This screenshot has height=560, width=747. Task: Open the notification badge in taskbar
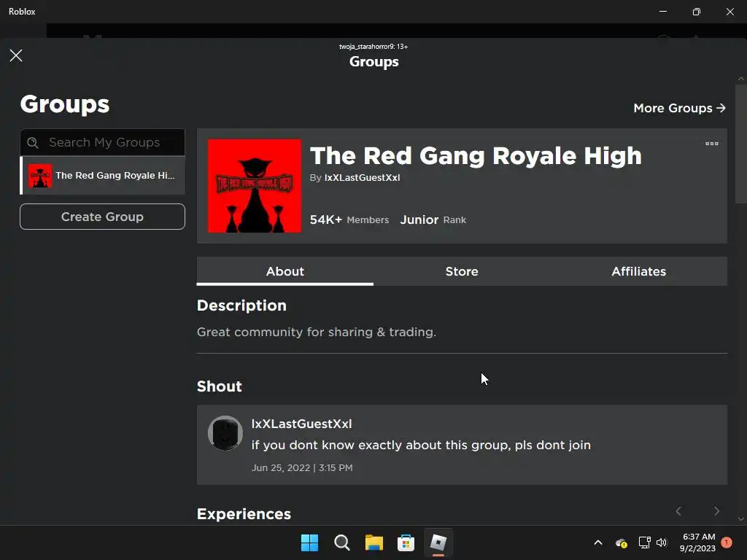(x=727, y=542)
